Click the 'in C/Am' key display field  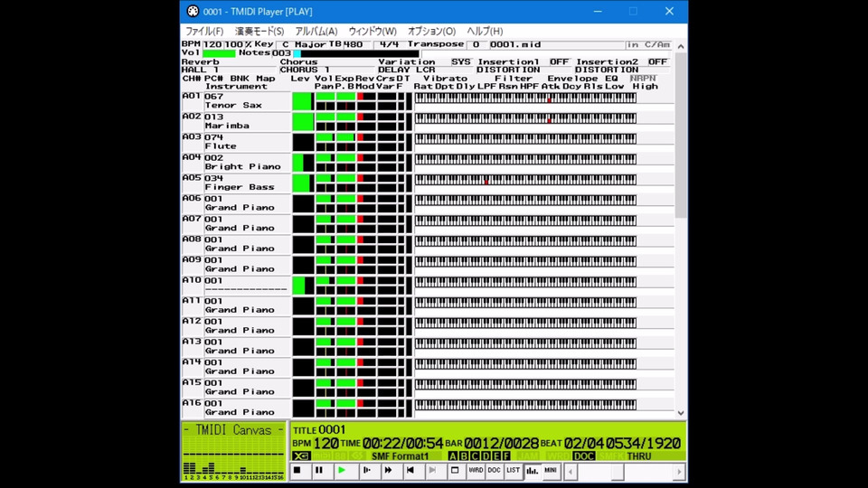(x=647, y=44)
